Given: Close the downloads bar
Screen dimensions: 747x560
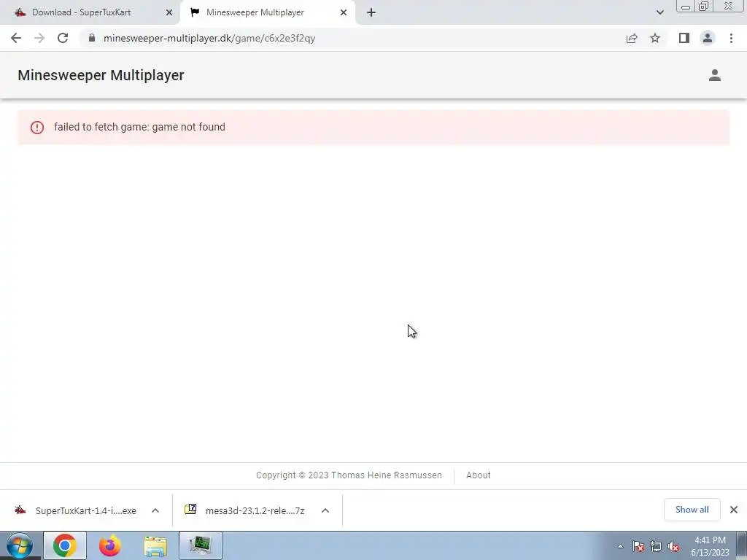Looking at the screenshot, I should click(x=734, y=510).
